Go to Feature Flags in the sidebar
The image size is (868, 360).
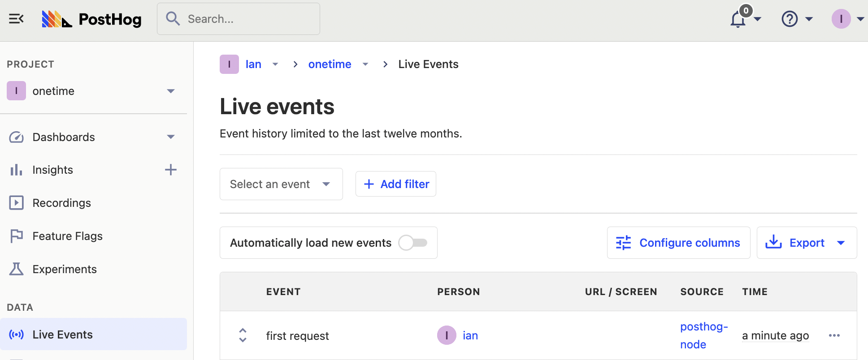[67, 236]
